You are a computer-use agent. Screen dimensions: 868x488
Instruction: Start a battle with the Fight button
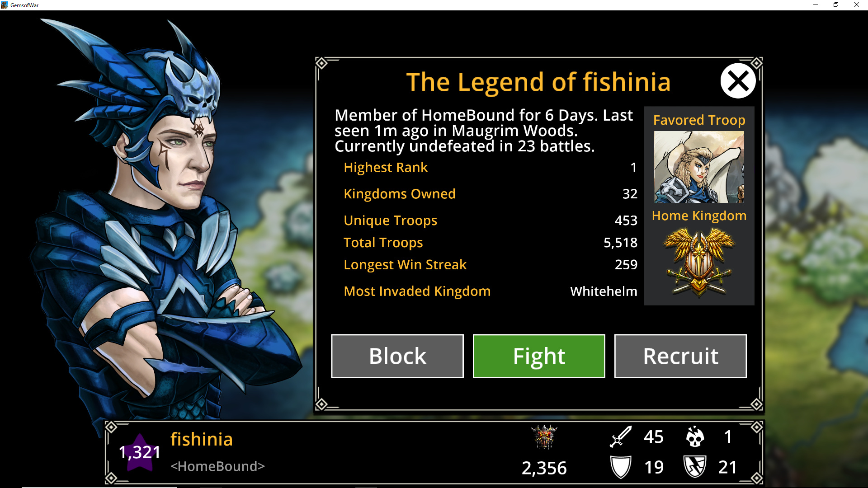539,356
